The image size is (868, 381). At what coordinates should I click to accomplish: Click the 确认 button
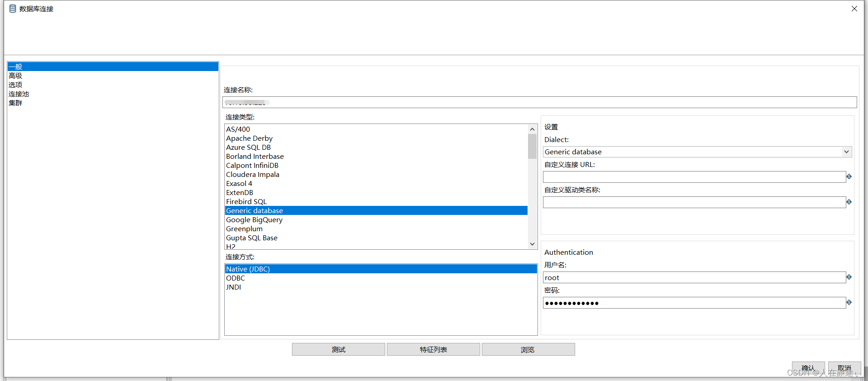[x=808, y=368]
